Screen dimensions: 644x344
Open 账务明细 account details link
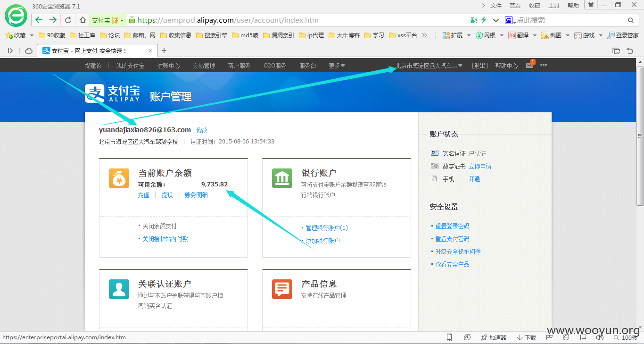[196, 195]
